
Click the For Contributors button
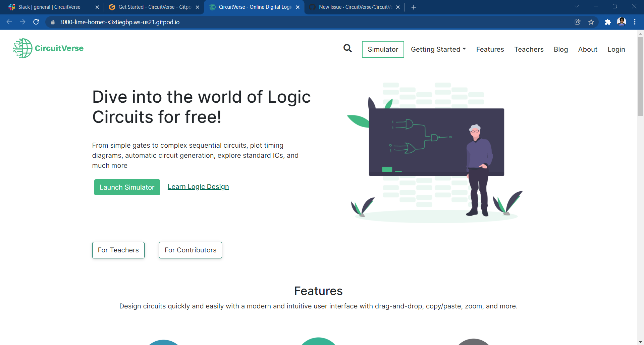190,250
